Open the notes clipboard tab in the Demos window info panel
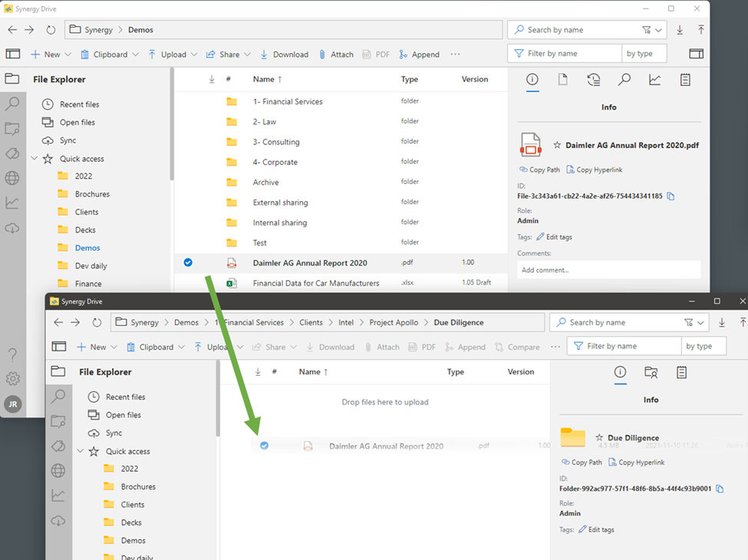The height and width of the screenshot is (560, 748). [x=685, y=80]
